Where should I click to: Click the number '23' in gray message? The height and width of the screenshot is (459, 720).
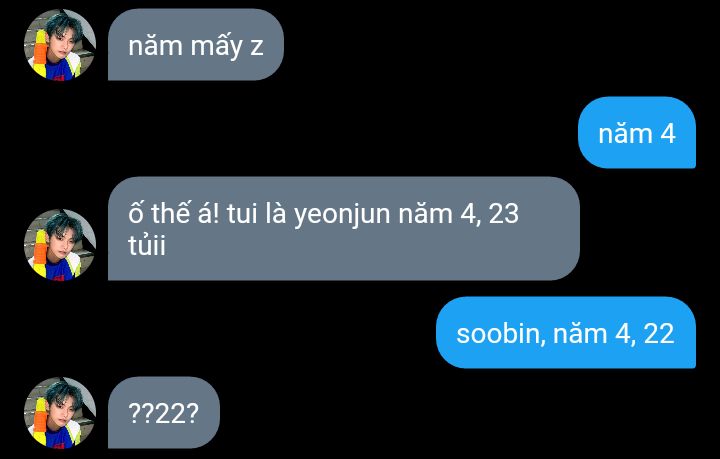(503, 214)
